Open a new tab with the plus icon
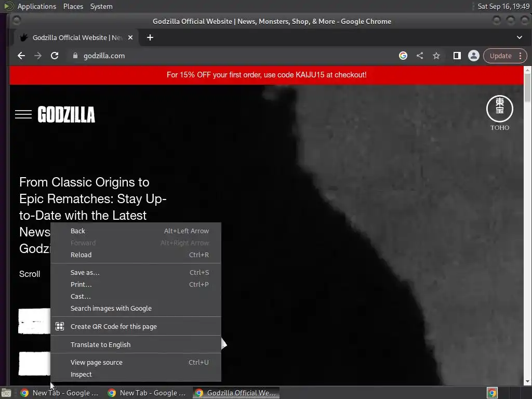The height and width of the screenshot is (399, 532). coord(150,37)
